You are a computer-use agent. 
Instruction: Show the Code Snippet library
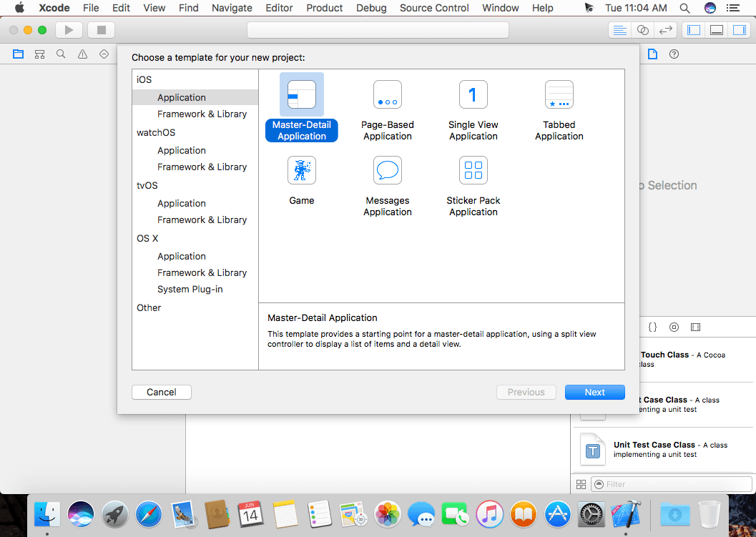652,327
